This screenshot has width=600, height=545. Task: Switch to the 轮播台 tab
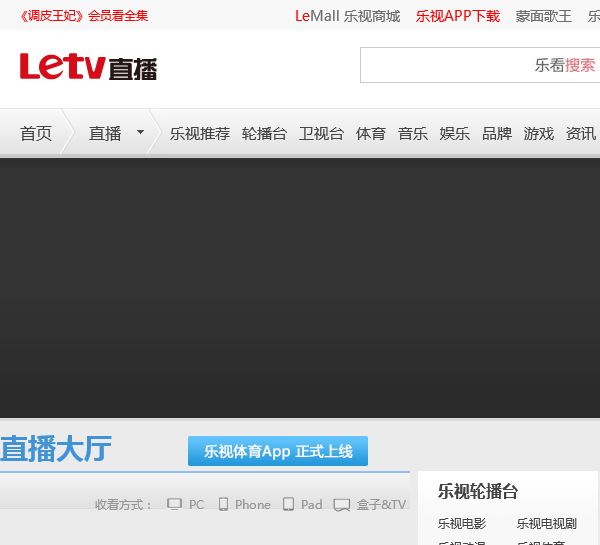[264, 134]
